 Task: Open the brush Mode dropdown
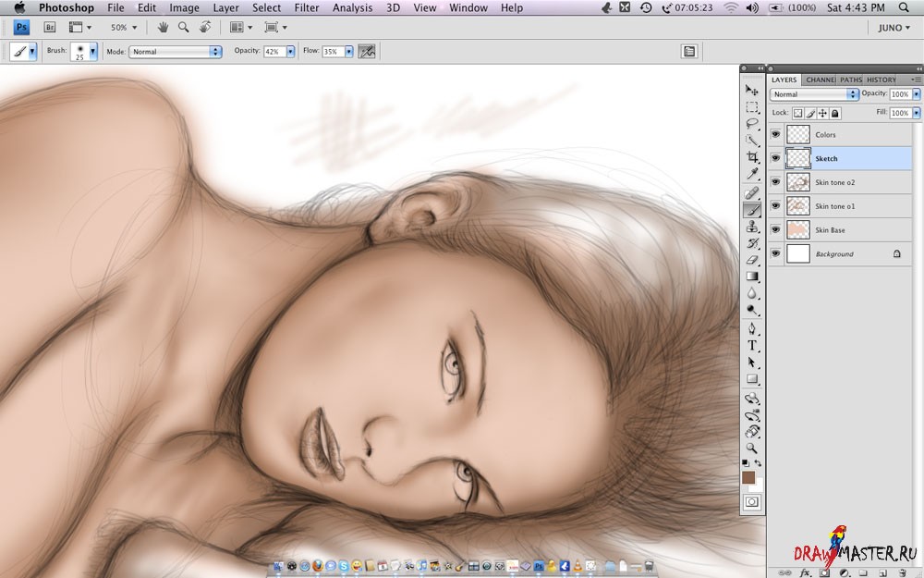click(x=176, y=52)
